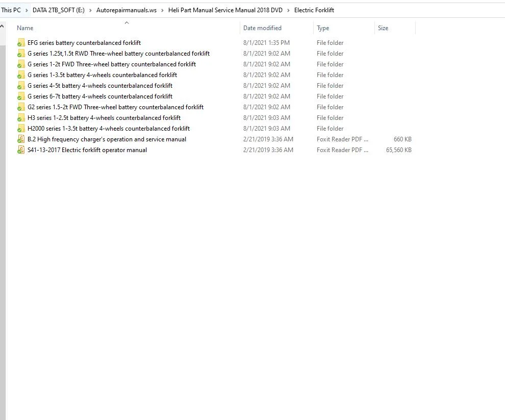The image size is (505, 420).
Task: Click PDF icon of S41-13-2017 Electric forklift manual
Action: click(x=21, y=150)
